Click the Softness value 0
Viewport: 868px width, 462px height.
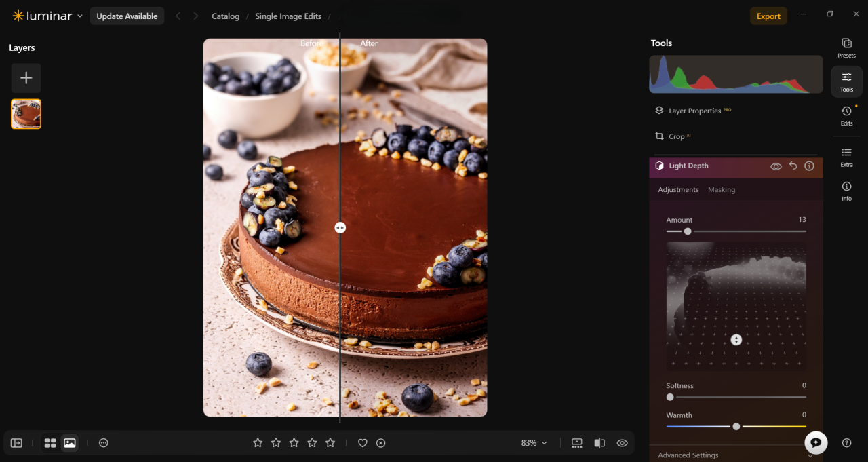[x=804, y=385]
